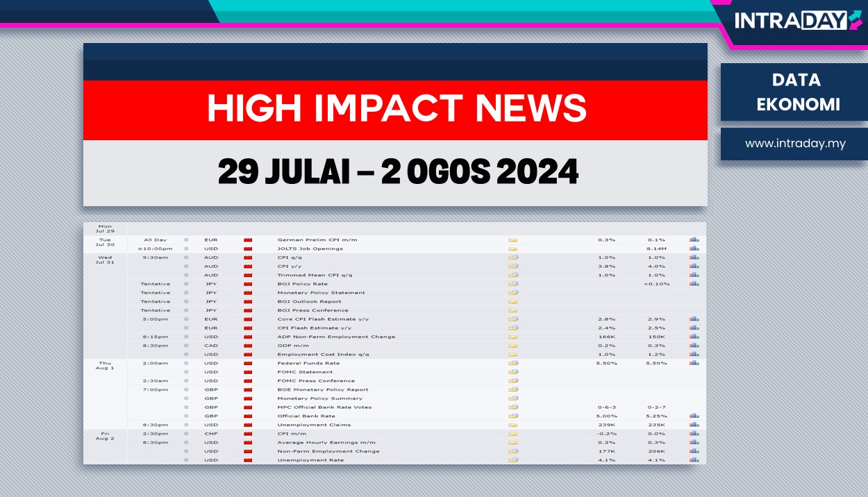Viewport: 868px width, 497px height.
Task: Click the DATA EKONOMI panel button
Action: (796, 92)
